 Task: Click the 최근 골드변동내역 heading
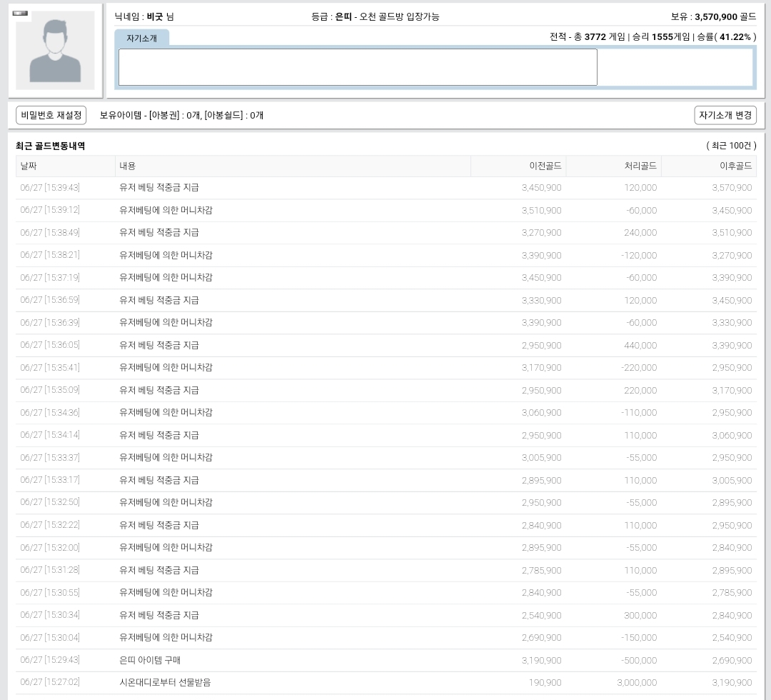tap(50, 146)
